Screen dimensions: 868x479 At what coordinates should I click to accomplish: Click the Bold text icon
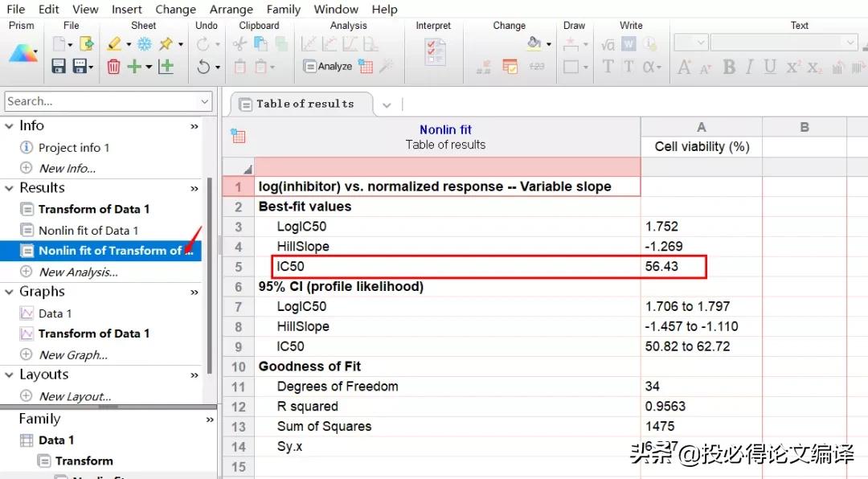(730, 67)
